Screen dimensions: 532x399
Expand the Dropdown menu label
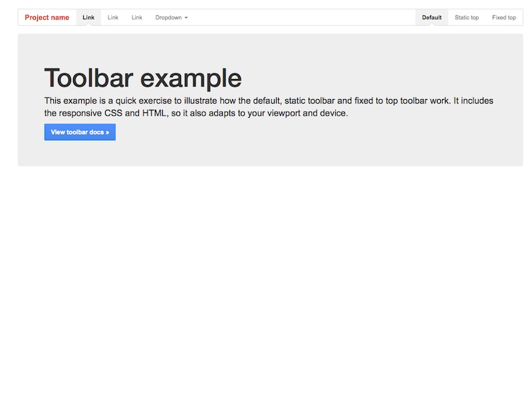168,17
